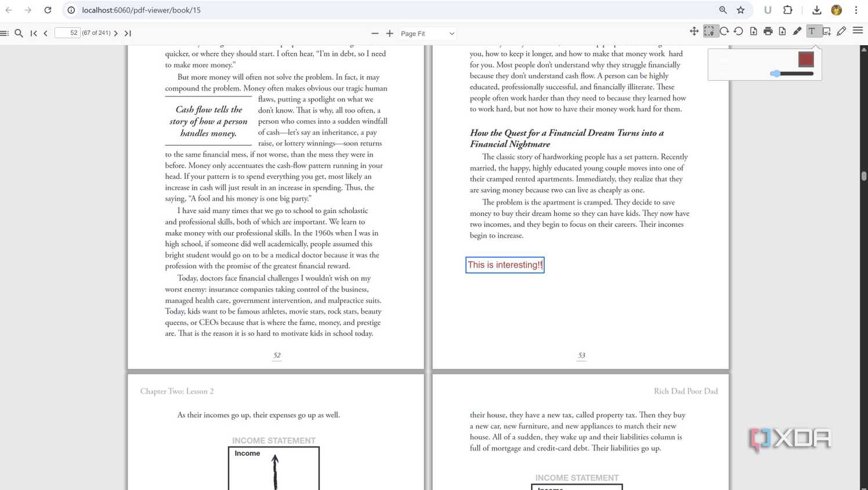Viewport: 868px width, 490px height.
Task: Jump to the last page
Action: [x=128, y=33]
